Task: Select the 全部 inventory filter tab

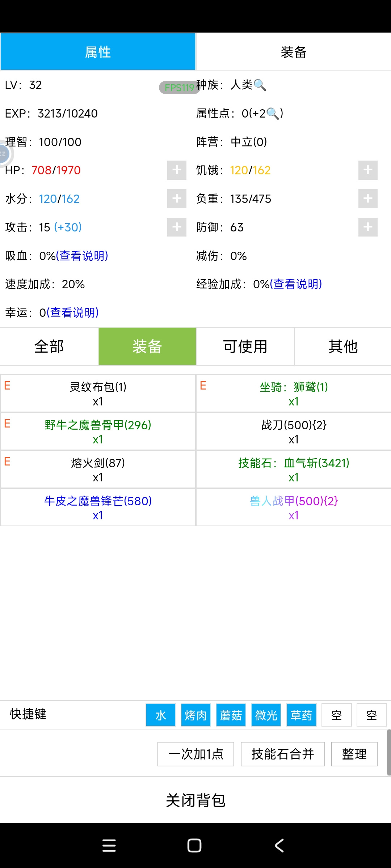Action: 49,346
